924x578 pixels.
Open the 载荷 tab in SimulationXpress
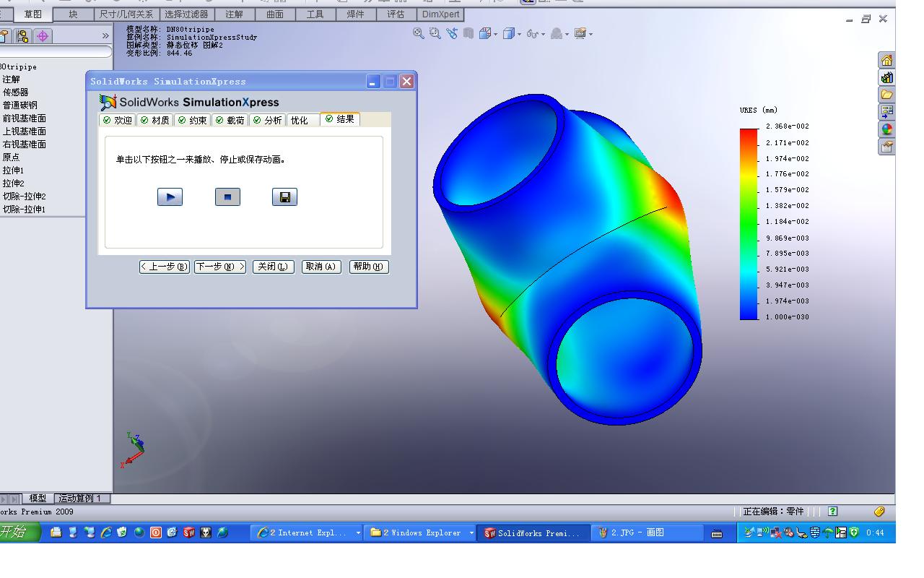[x=230, y=121]
